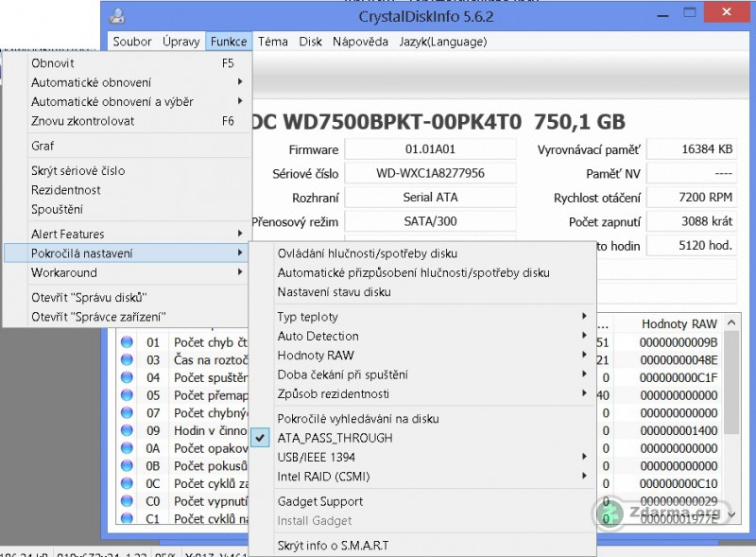Click the hours field 5120 hod.
Screen dimensions: 756x557
pos(692,245)
